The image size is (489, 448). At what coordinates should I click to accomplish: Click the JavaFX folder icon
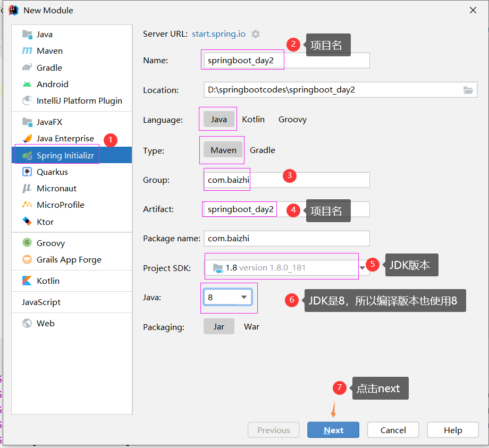point(27,122)
